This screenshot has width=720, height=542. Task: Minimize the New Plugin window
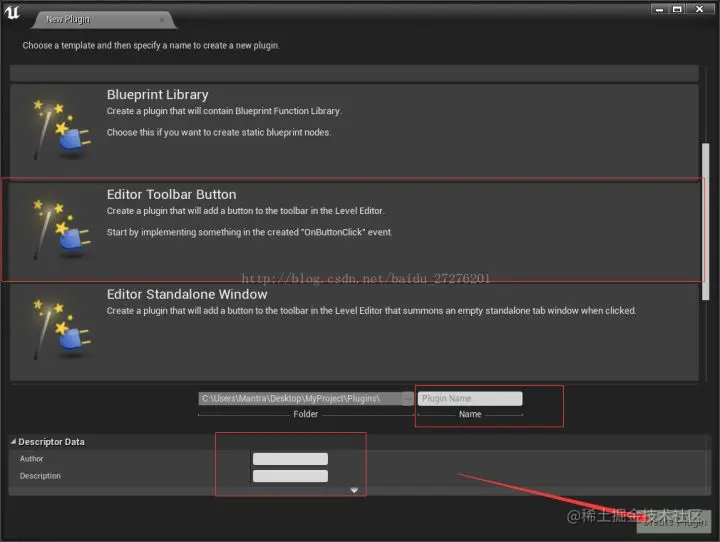click(x=660, y=9)
